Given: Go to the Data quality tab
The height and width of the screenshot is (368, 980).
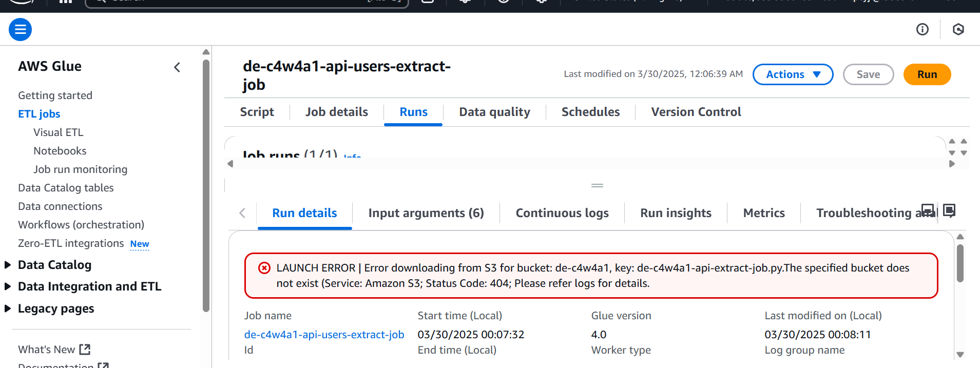Looking at the screenshot, I should (x=495, y=112).
